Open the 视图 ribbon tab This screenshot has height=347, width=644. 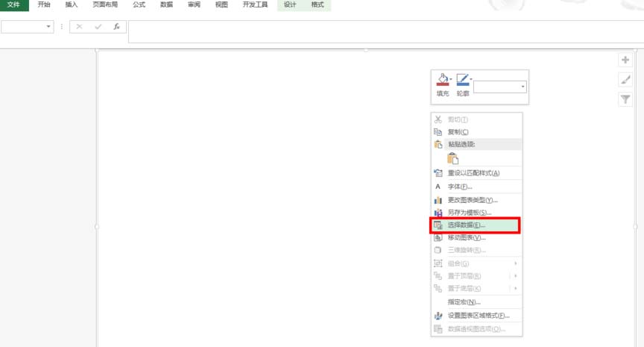pyautogui.click(x=221, y=5)
